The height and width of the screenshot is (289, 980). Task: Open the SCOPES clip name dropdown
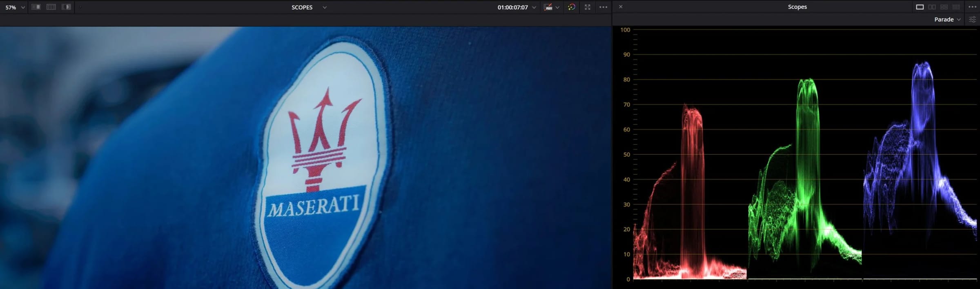(x=309, y=7)
